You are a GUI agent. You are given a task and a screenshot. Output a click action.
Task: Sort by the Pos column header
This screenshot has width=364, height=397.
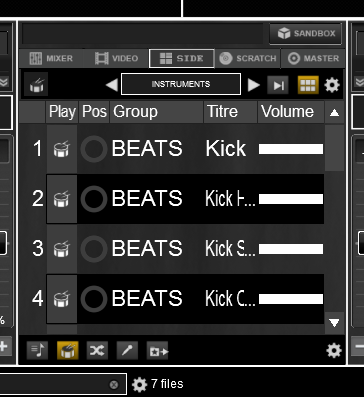click(94, 112)
